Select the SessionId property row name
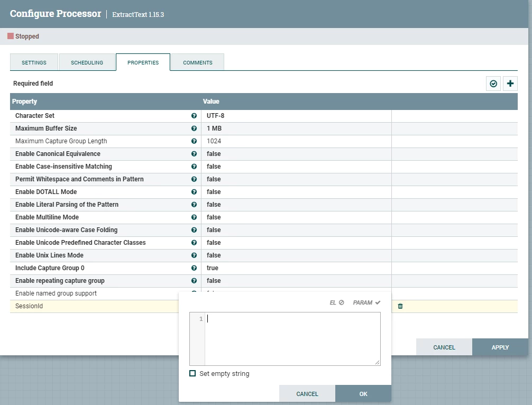Viewport: 532px width, 405px height. click(x=29, y=306)
